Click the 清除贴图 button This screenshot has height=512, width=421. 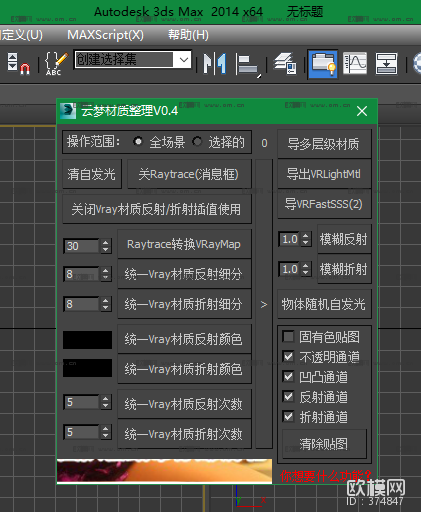pos(324,444)
